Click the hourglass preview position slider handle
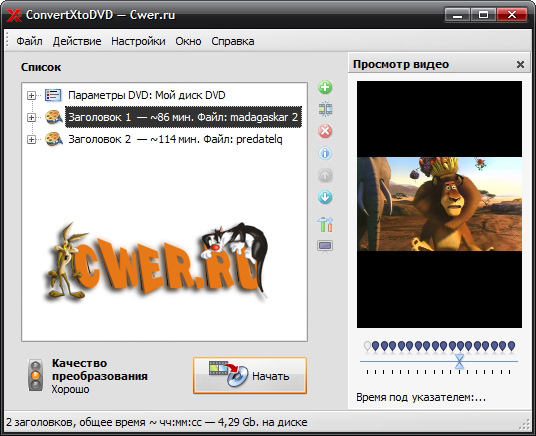 [x=459, y=361]
